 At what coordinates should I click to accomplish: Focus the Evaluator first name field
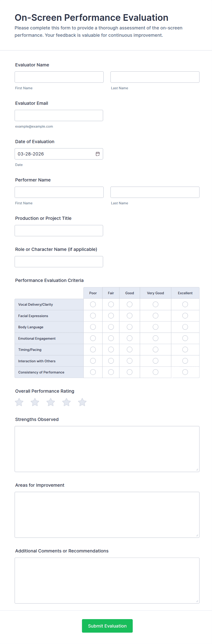point(59,77)
